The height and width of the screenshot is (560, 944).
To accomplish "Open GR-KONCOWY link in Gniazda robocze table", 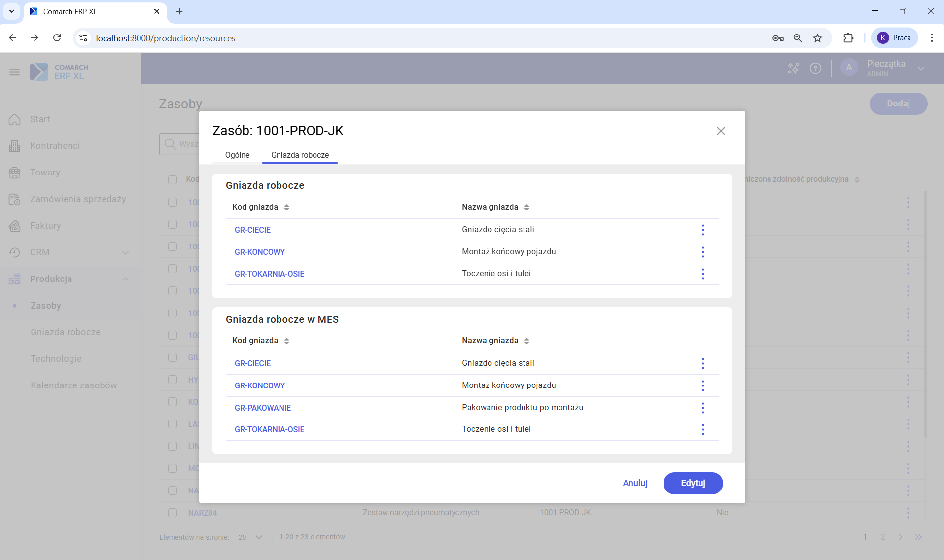I will tap(260, 252).
